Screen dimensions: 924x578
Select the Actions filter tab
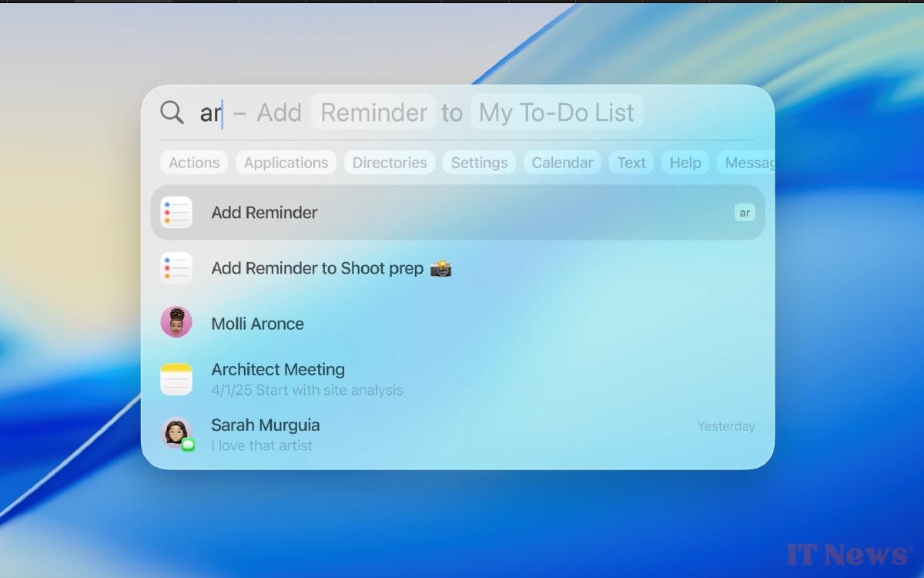194,163
